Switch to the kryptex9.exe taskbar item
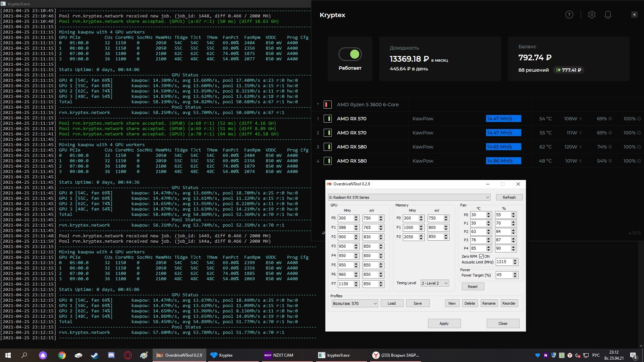The width and height of the screenshot is (644, 362). point(341,355)
